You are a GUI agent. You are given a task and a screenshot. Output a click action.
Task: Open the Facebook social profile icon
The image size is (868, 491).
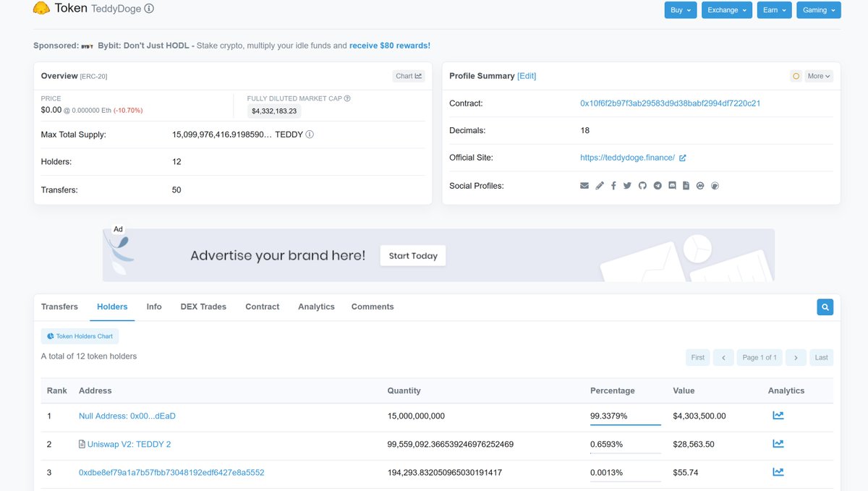tap(613, 186)
